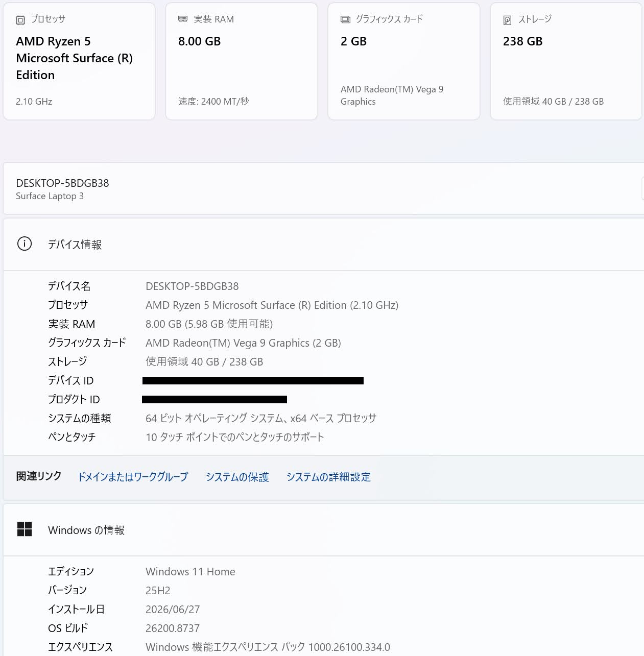
Task: Click the プロダクト ID label
Action: 74,400
